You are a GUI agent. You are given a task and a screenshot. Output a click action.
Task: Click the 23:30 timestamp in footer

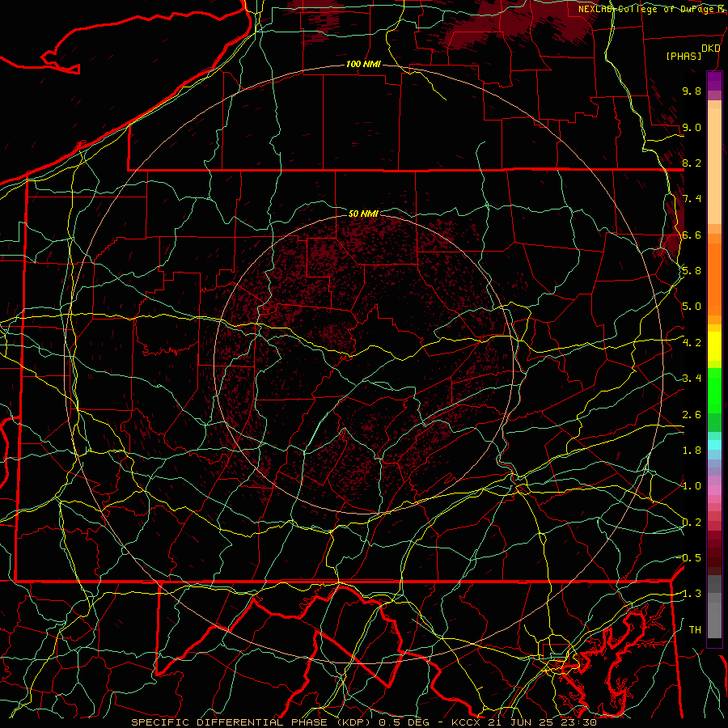pos(578,722)
